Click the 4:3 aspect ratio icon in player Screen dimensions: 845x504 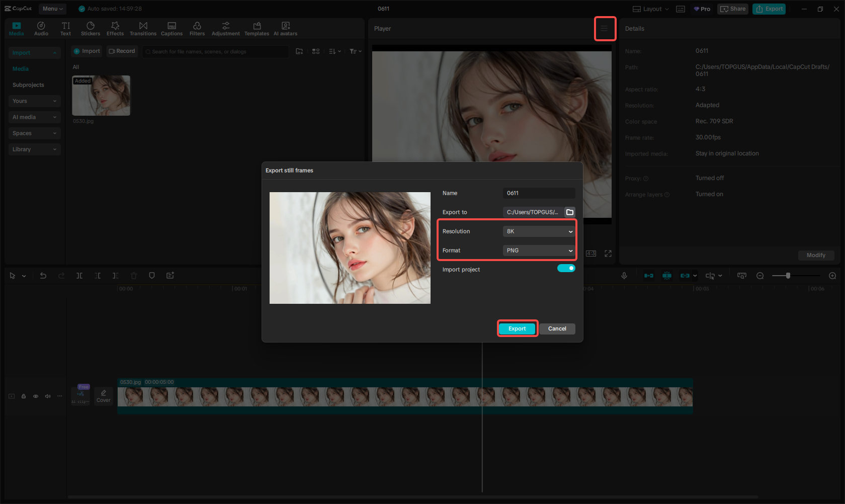pos(591,254)
